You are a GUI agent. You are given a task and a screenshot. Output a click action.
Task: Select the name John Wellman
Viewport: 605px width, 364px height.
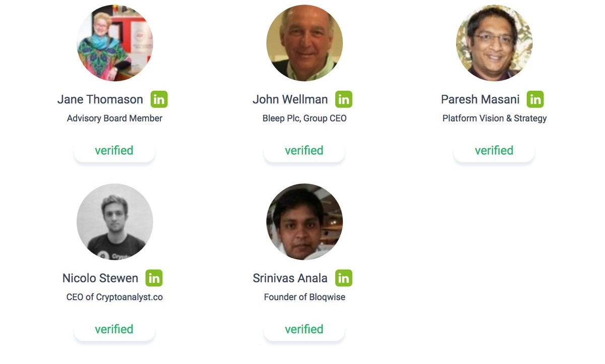click(x=290, y=99)
